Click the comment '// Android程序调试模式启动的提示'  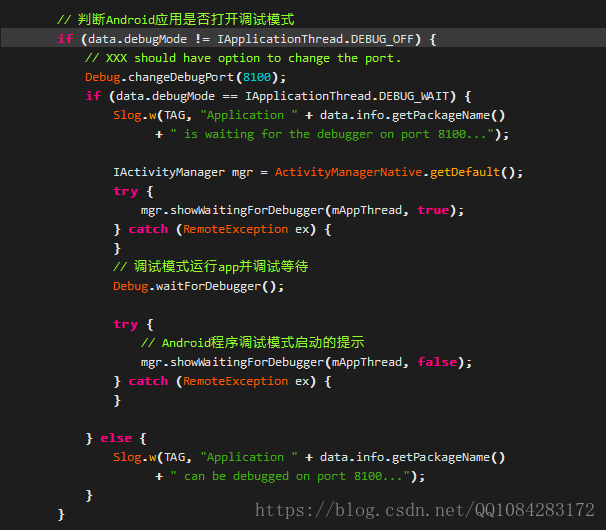point(253,343)
